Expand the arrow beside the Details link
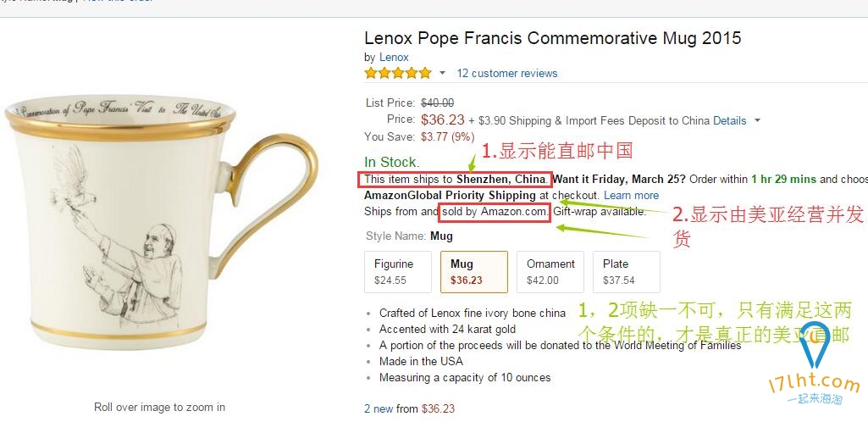Screen dimensions: 868x422 [757, 121]
